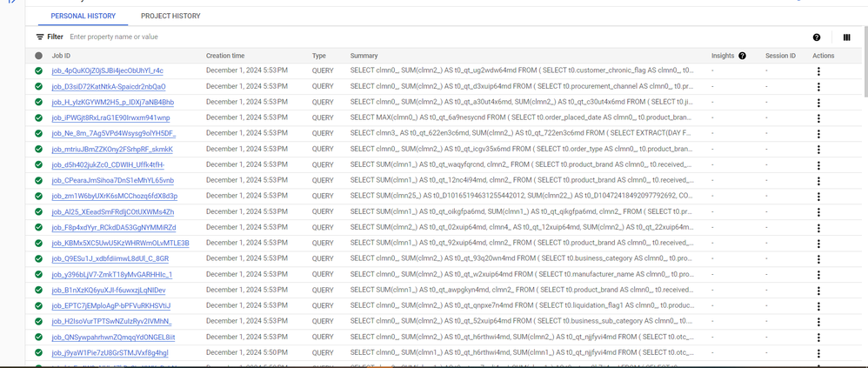This screenshot has height=368, width=868.
Task: Open job link job_CPearaJmSihoa7DnS1eMhYL65vnb
Action: [x=113, y=180]
